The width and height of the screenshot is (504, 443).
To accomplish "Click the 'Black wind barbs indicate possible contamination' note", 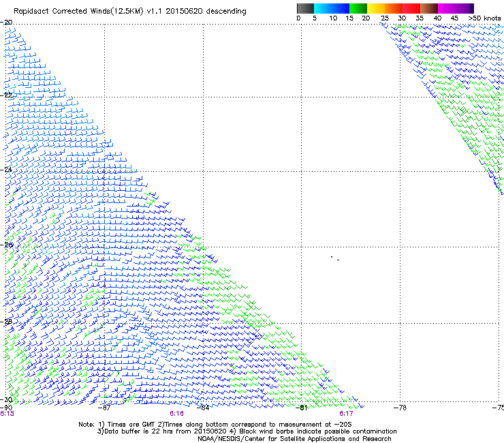I will pos(318,431).
